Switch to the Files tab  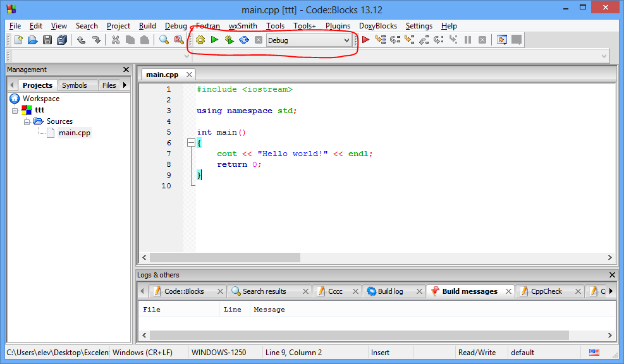[109, 85]
